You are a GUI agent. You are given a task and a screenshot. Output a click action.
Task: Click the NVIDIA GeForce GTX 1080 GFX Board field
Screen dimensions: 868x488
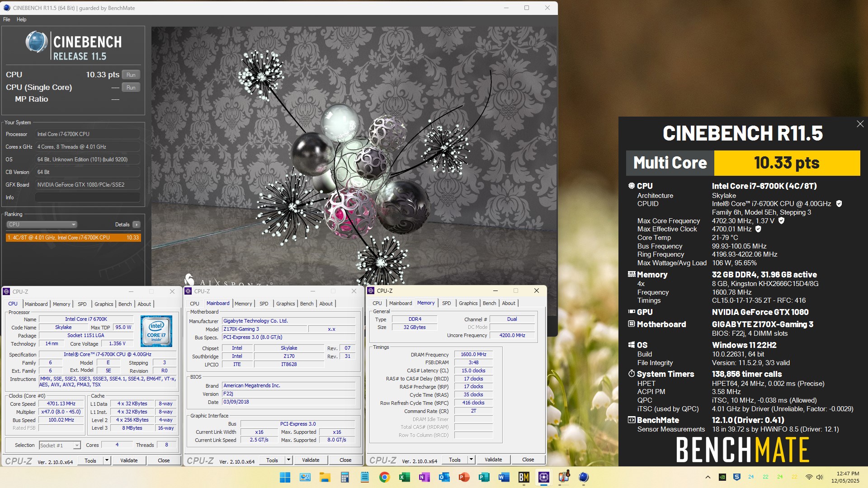[88, 185]
